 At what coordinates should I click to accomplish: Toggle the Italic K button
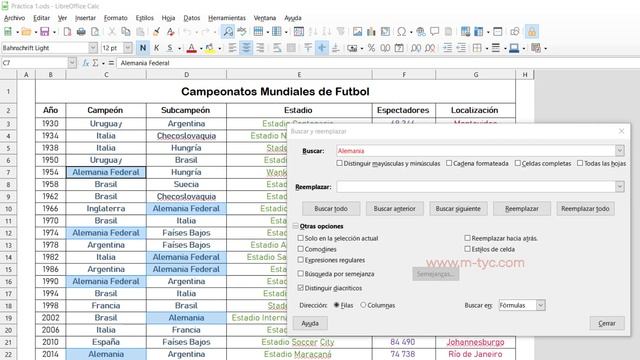pyautogui.click(x=156, y=48)
